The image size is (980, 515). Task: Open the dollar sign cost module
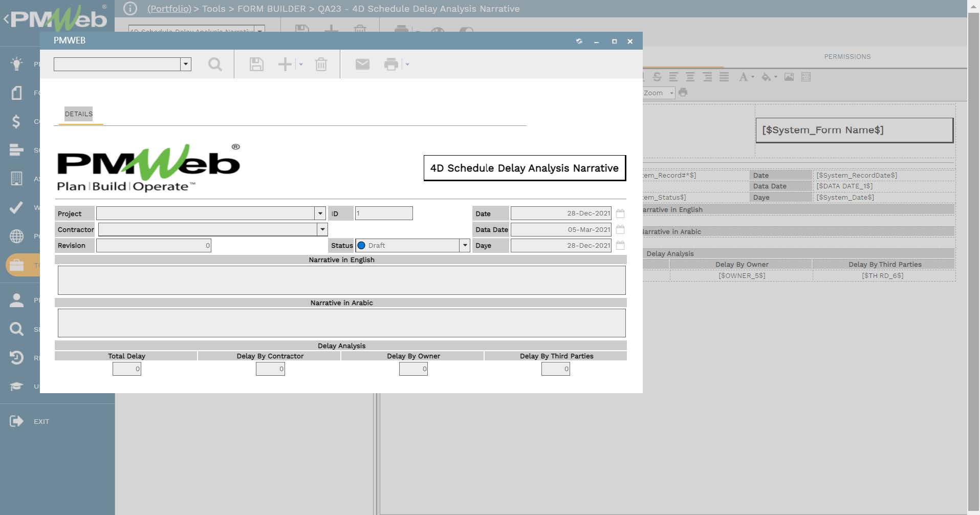(16, 121)
